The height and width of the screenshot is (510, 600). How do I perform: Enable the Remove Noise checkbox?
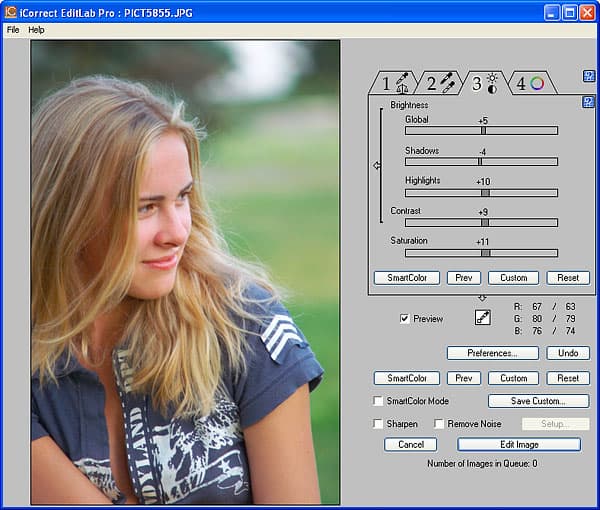[x=439, y=424]
